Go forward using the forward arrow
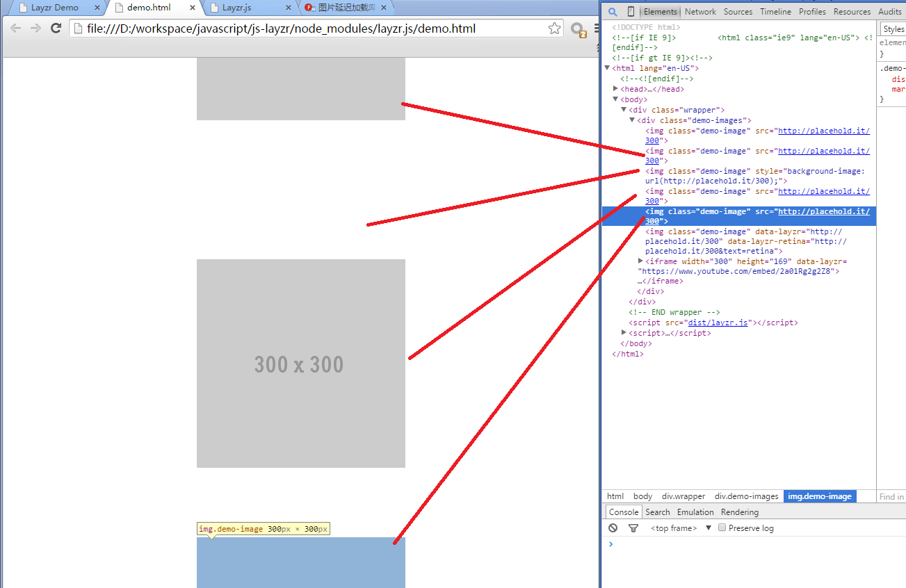Image resolution: width=906 pixels, height=588 pixels. (35, 28)
